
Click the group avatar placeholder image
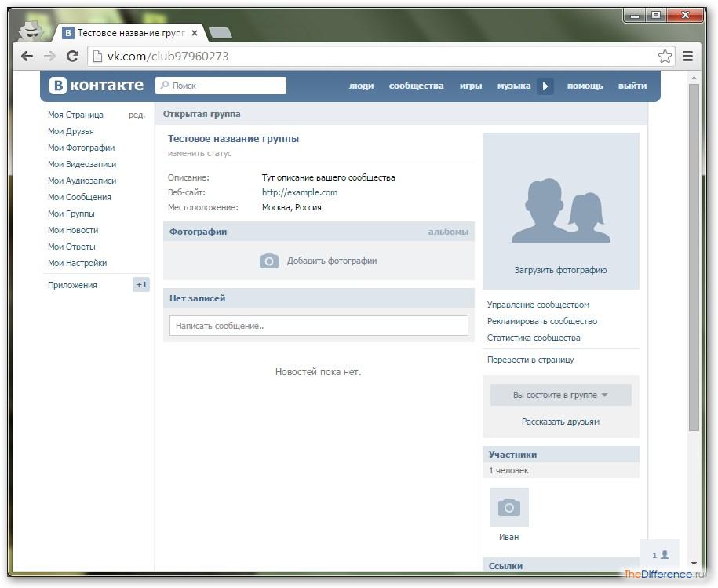tap(560, 210)
